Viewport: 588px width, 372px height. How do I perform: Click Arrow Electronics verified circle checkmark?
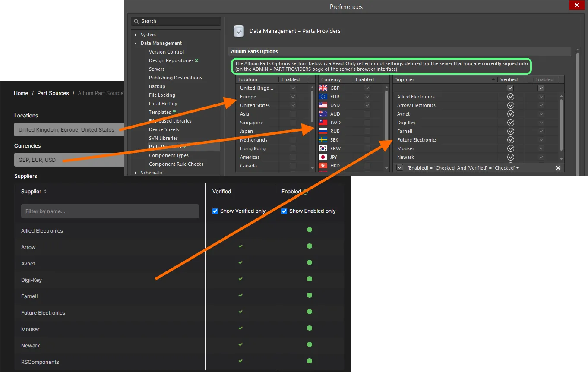511,105
